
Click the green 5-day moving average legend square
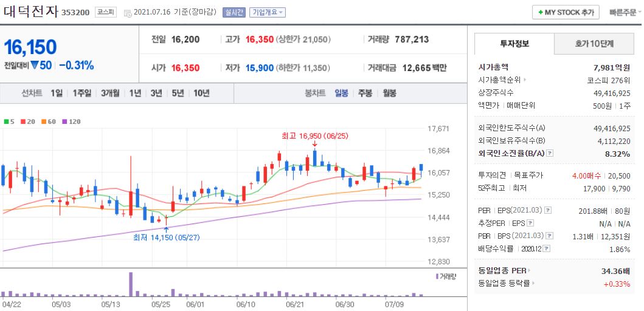pos(6,121)
